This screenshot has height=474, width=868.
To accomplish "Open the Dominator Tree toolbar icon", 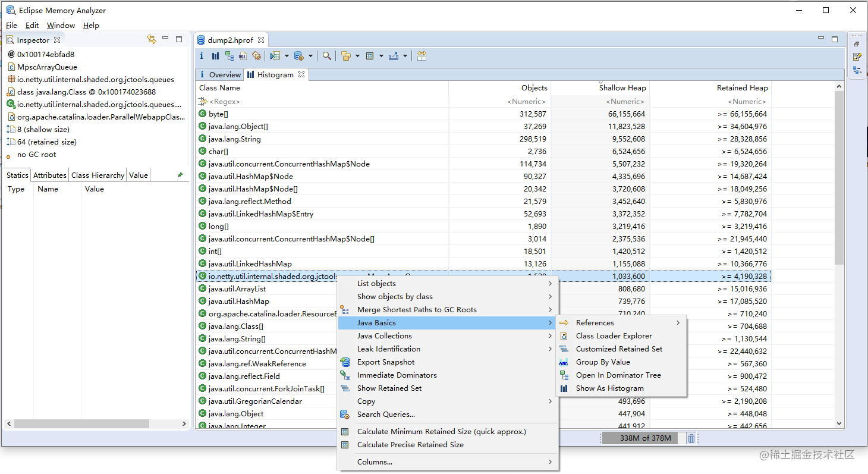I will [x=229, y=56].
